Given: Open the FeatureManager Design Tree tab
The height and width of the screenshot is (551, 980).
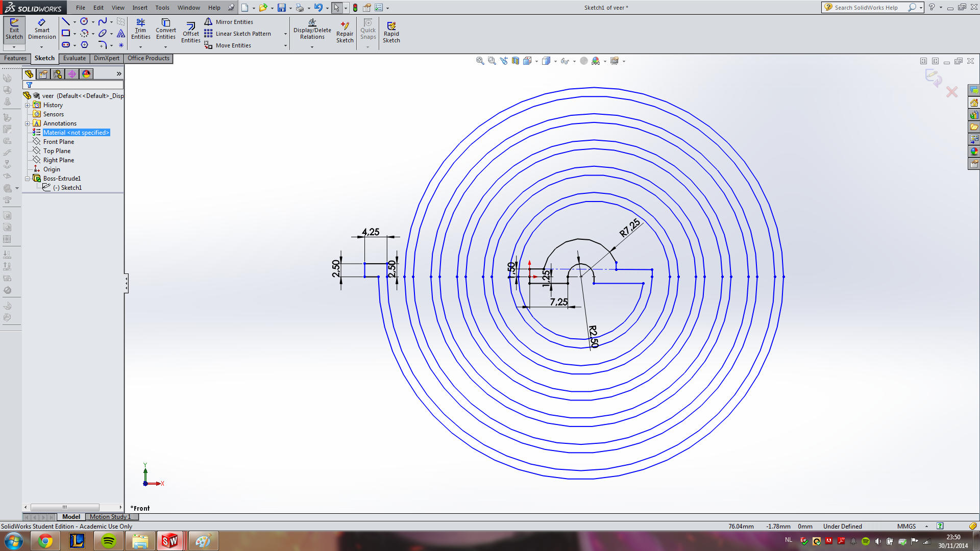Looking at the screenshot, I should click(29, 74).
